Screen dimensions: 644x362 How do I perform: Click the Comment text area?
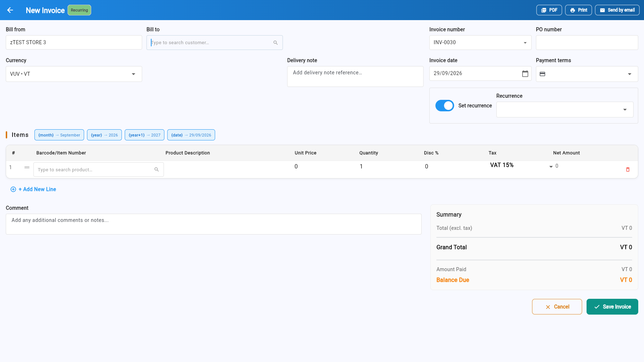pos(214,224)
